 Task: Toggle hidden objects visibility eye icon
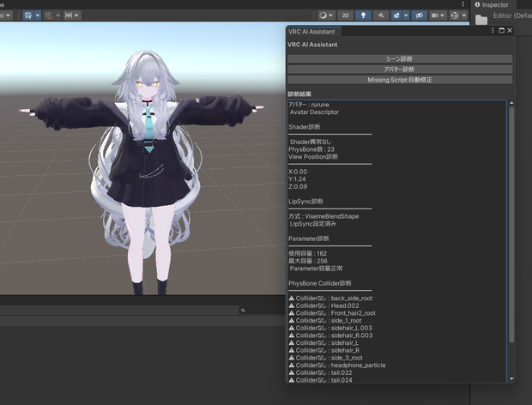(x=419, y=15)
